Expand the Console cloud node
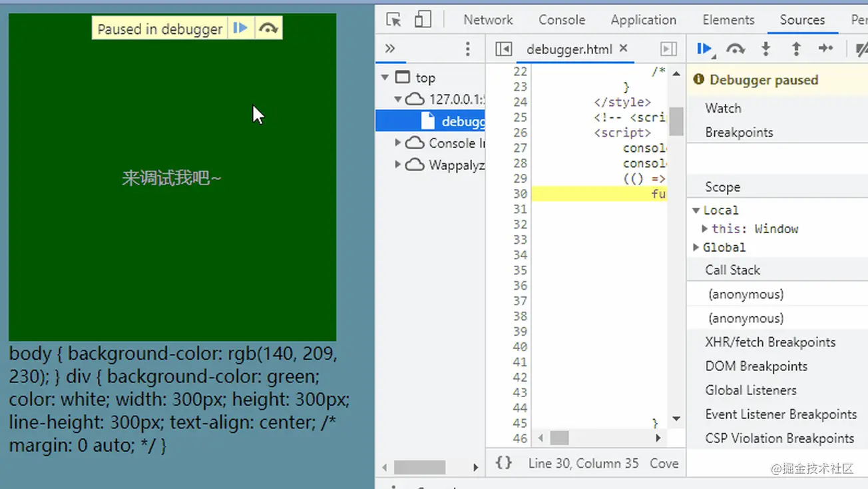This screenshot has width=868, height=489. (x=398, y=143)
